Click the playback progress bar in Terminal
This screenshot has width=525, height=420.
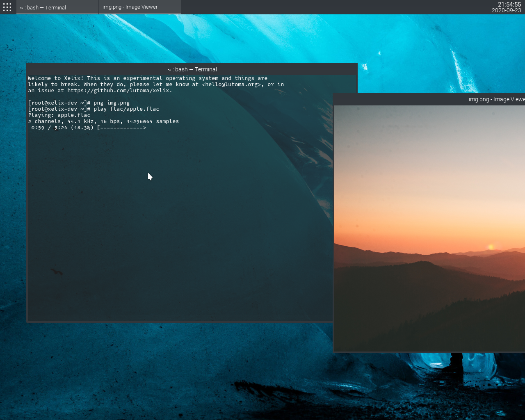(121, 128)
